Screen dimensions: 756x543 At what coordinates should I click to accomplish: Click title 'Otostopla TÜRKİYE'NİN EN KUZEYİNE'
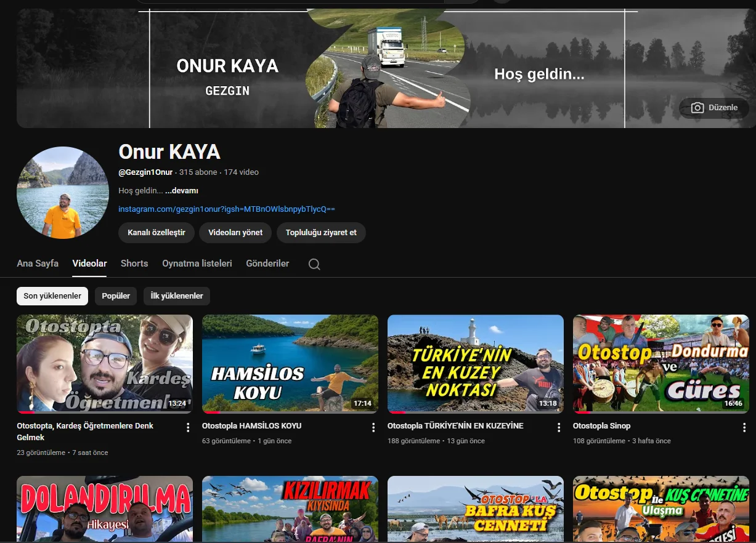455,426
